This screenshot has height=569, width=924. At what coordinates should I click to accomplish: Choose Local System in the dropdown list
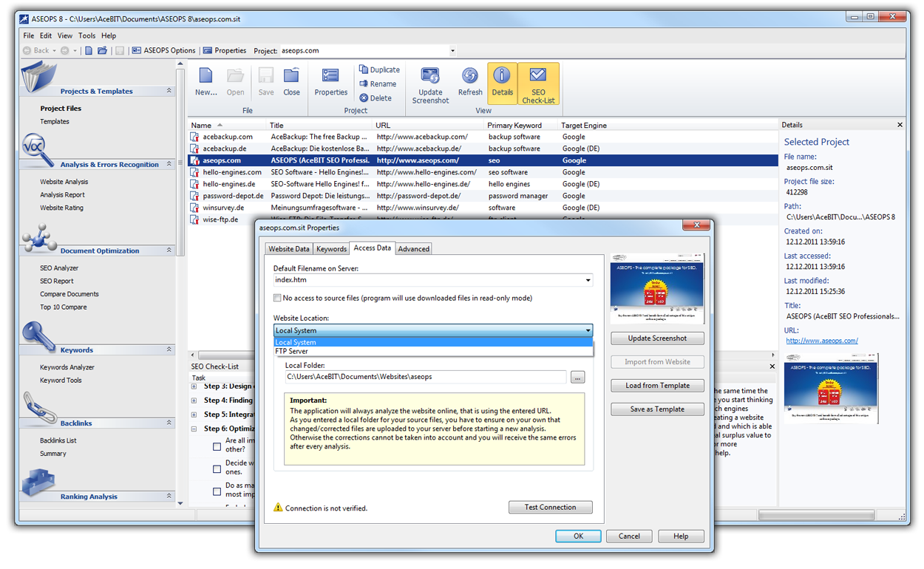click(x=433, y=342)
